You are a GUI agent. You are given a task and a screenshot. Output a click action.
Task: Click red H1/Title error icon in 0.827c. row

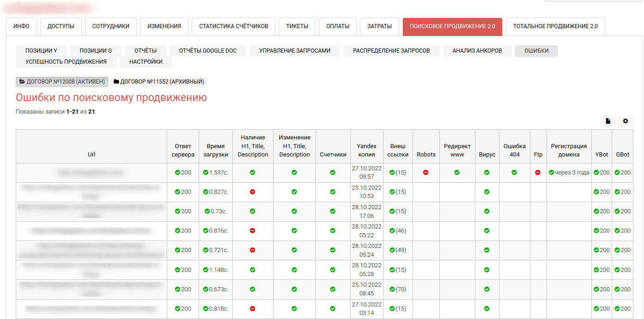click(x=252, y=192)
